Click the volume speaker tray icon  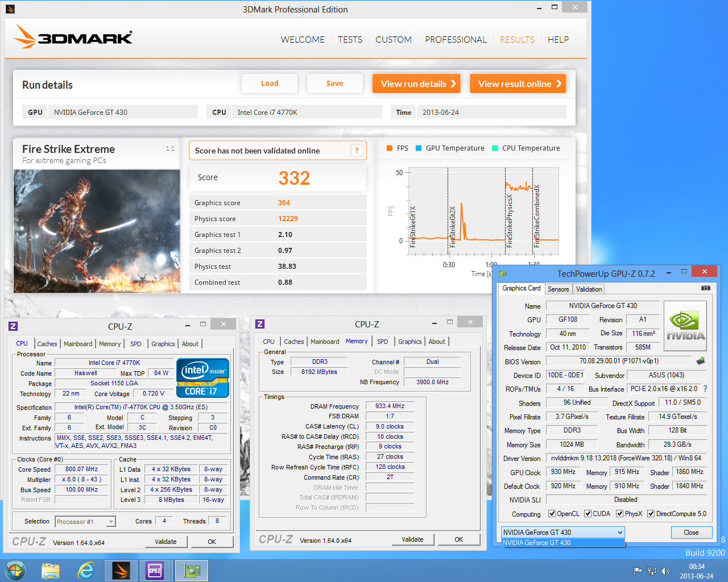[665, 571]
